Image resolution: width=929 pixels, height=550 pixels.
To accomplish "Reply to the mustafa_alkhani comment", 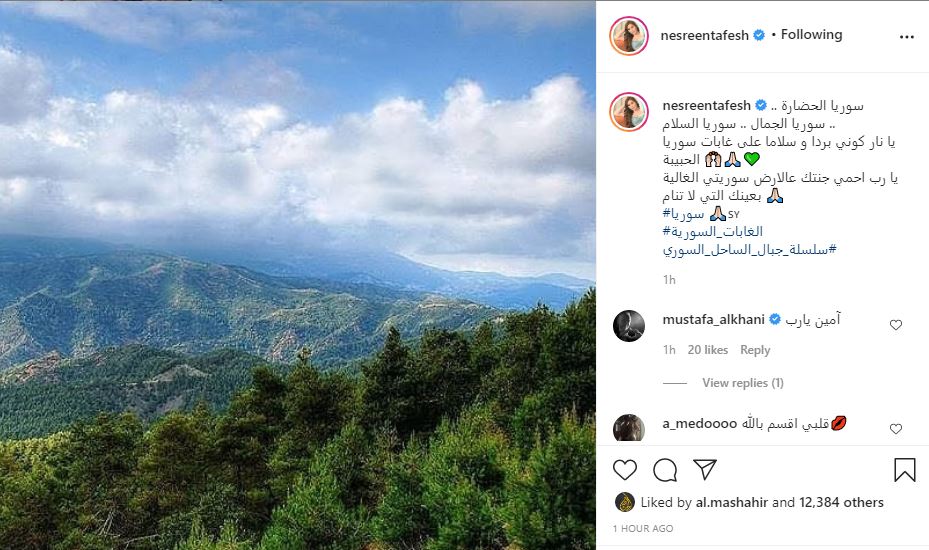I will [x=755, y=350].
